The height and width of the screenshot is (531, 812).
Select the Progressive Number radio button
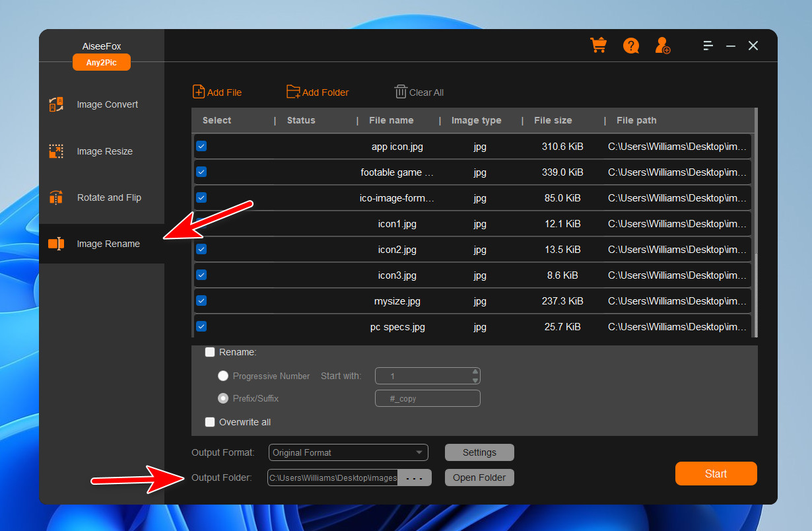[x=223, y=376]
